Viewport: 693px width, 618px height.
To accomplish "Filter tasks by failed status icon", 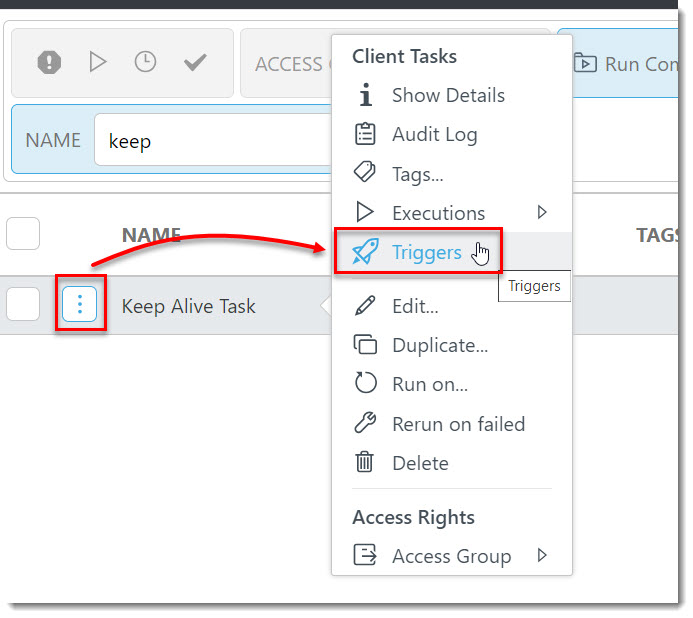I will coord(49,61).
